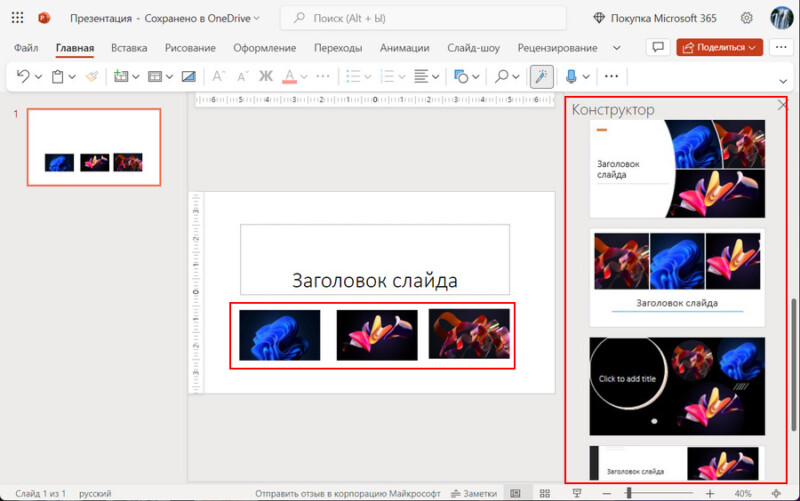Click the Undo arrow icon

23,77
